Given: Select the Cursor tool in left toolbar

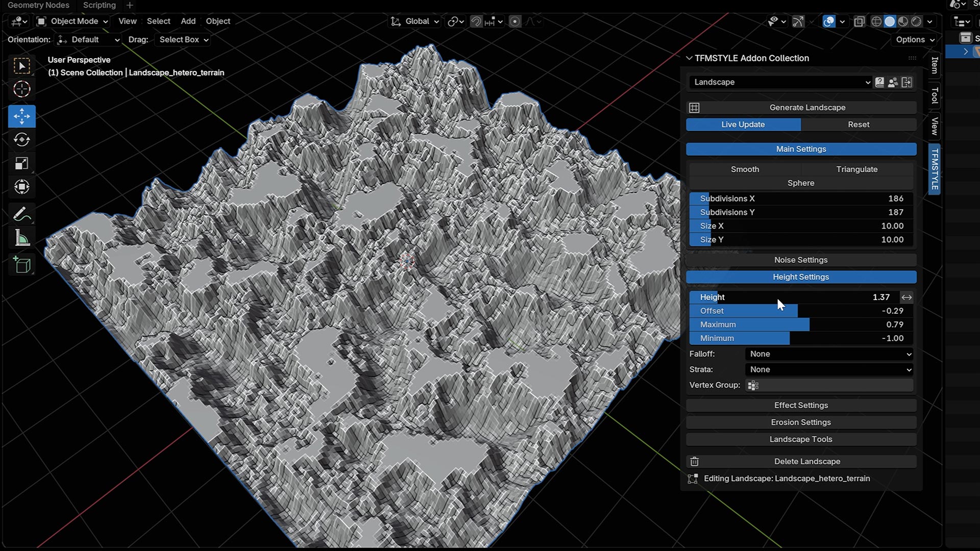Looking at the screenshot, I should tap(21, 89).
